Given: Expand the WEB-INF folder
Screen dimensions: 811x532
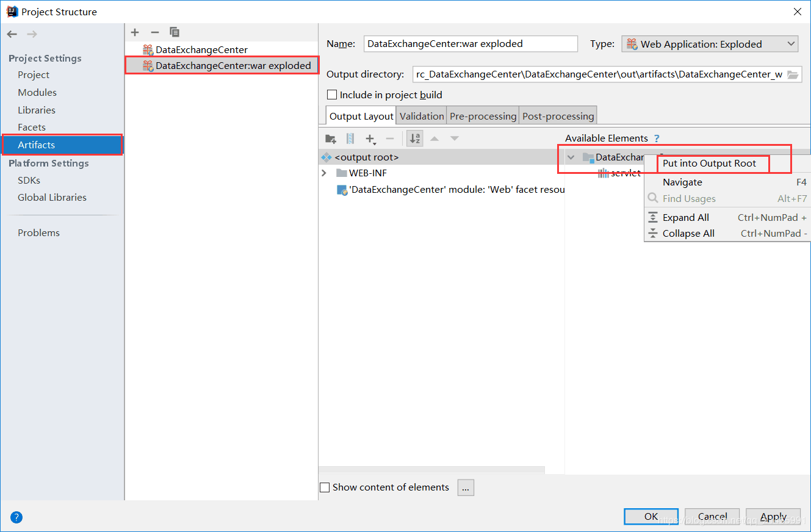Looking at the screenshot, I should (323, 173).
